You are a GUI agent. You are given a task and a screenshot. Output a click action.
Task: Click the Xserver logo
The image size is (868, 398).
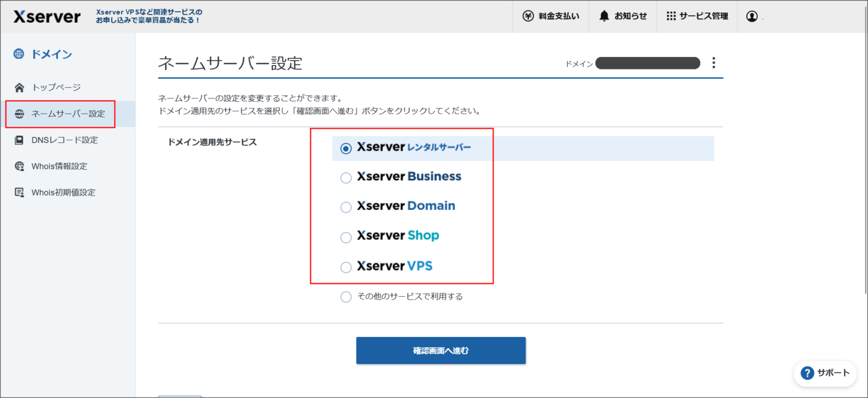click(x=46, y=16)
